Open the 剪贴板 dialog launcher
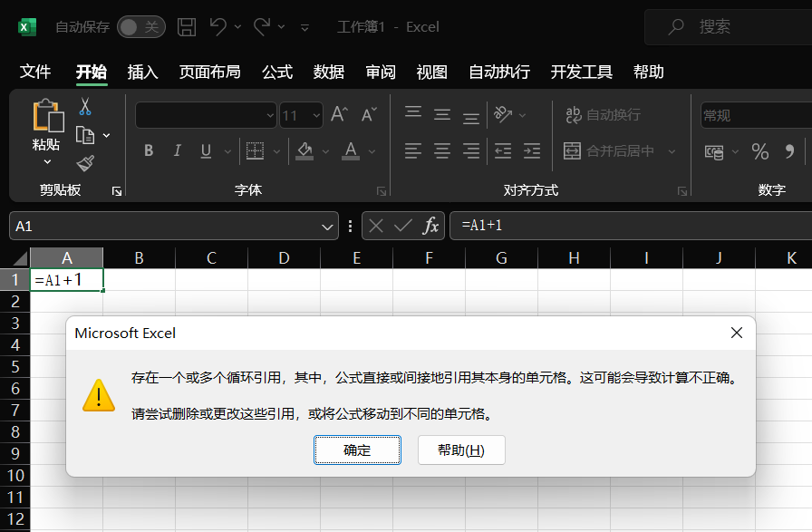The image size is (812, 532). point(117,191)
